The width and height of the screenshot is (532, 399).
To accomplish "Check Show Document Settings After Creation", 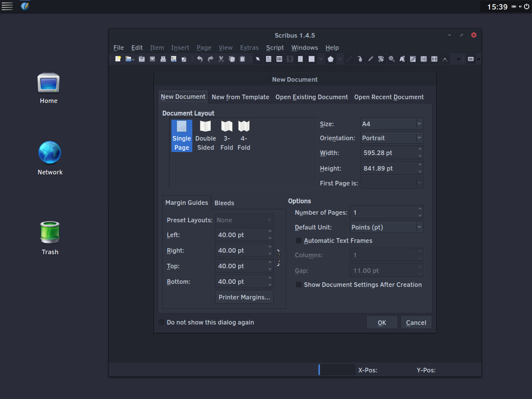I will (x=298, y=285).
